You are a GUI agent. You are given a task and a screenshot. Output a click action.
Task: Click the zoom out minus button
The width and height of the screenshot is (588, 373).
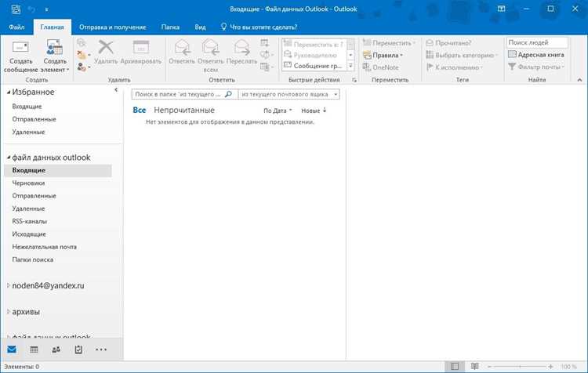(489, 366)
